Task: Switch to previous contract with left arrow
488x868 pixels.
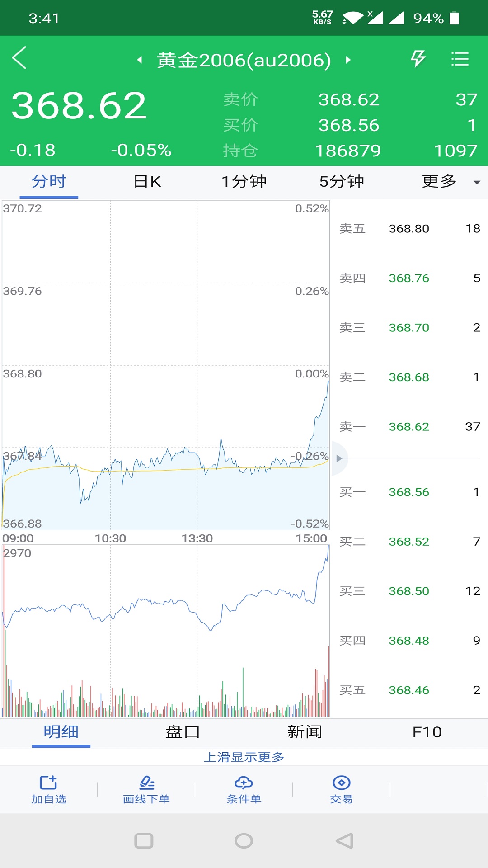Action: [x=140, y=60]
